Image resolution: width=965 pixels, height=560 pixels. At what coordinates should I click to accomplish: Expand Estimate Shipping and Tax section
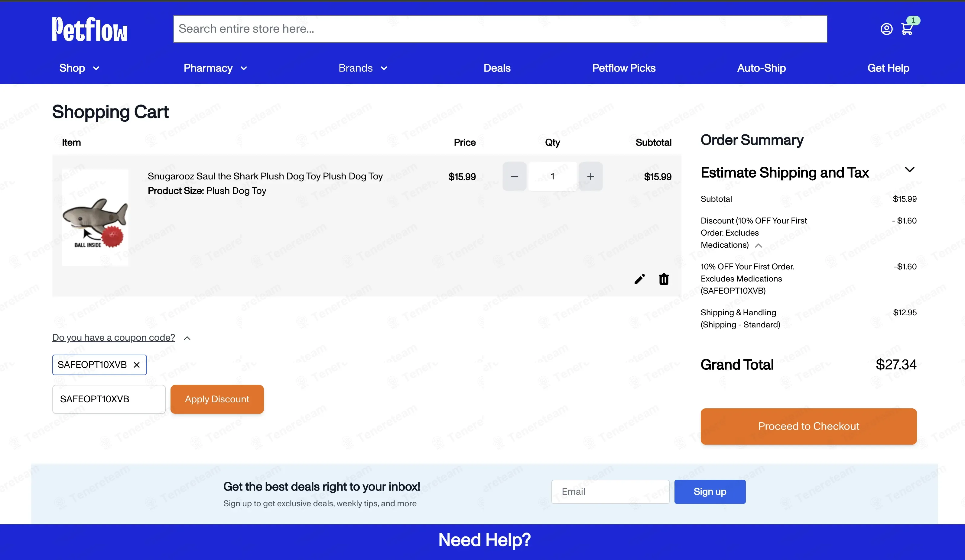pos(909,169)
